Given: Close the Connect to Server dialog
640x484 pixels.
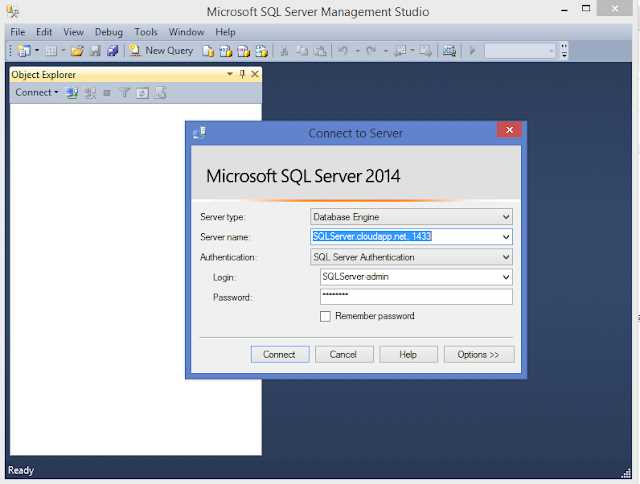Looking at the screenshot, I should click(509, 130).
